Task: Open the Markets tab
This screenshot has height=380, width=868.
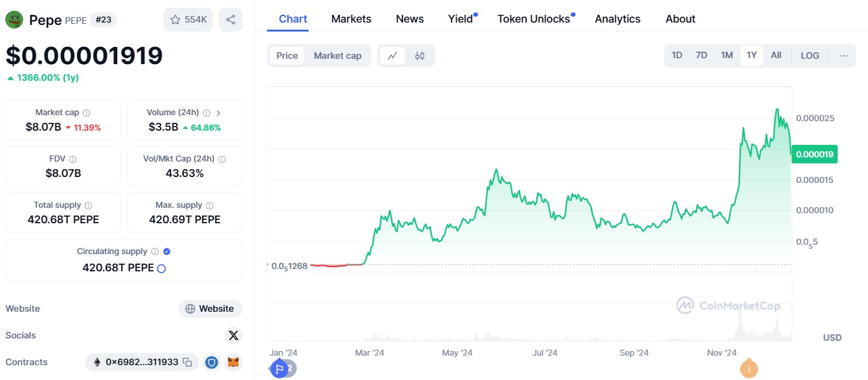Action: [x=351, y=19]
